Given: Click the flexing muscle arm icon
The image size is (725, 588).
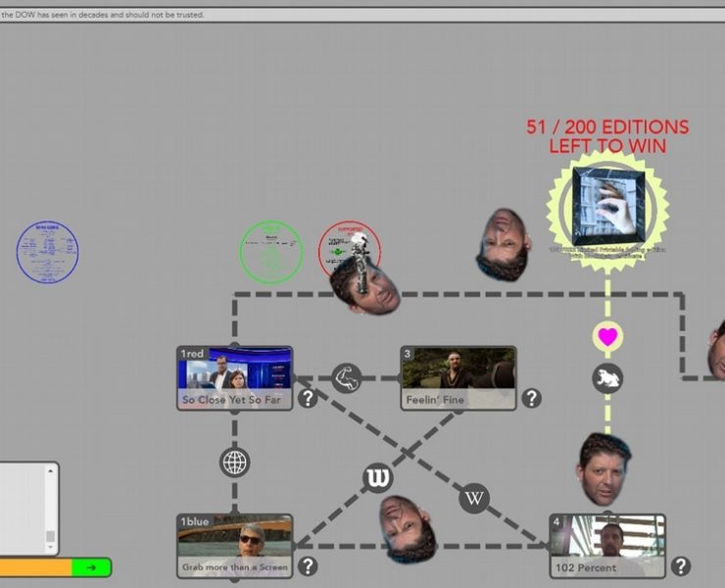Looking at the screenshot, I should (x=346, y=377).
